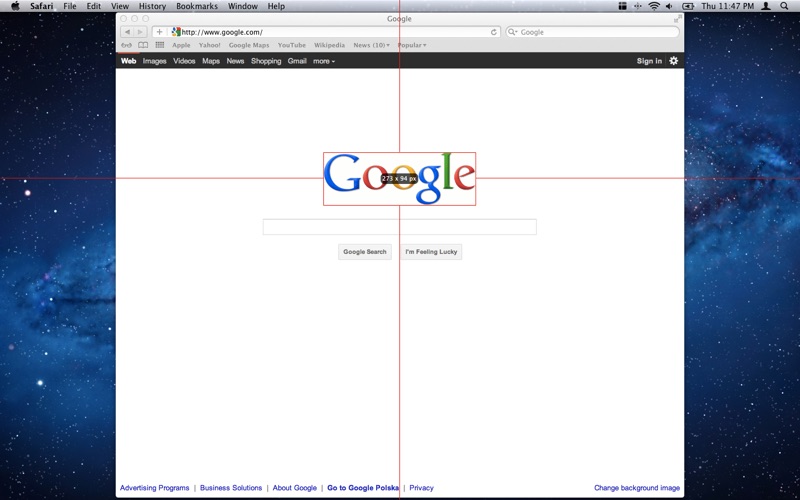Click the crosshair menu bar extra icon
Image resolution: width=800 pixels, height=500 pixels.
(x=638, y=6)
